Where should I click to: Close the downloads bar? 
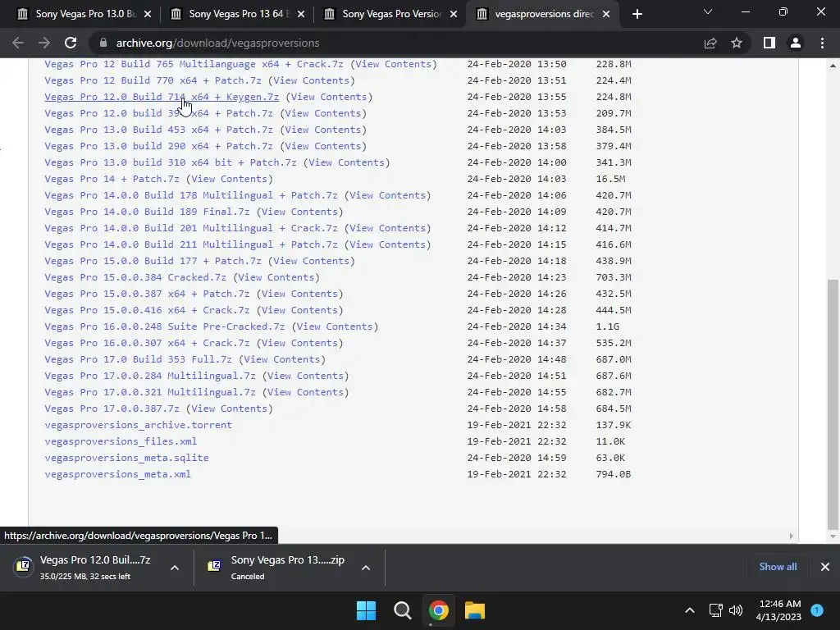coord(825,567)
